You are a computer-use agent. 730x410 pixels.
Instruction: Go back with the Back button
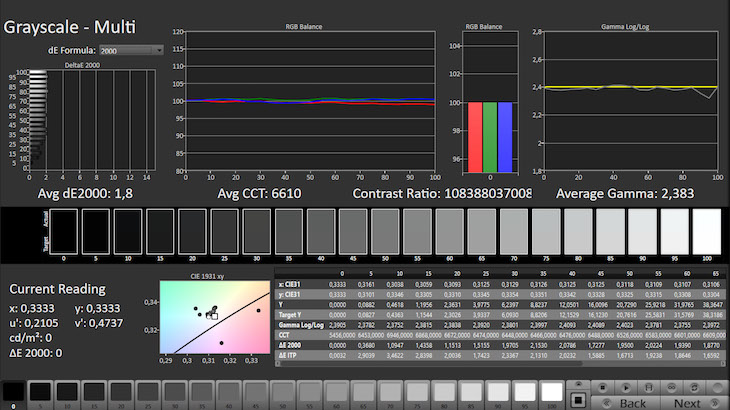point(625,403)
